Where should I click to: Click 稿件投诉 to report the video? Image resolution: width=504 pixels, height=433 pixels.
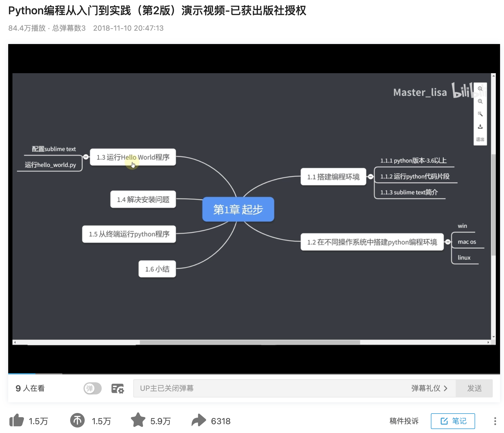(x=404, y=421)
